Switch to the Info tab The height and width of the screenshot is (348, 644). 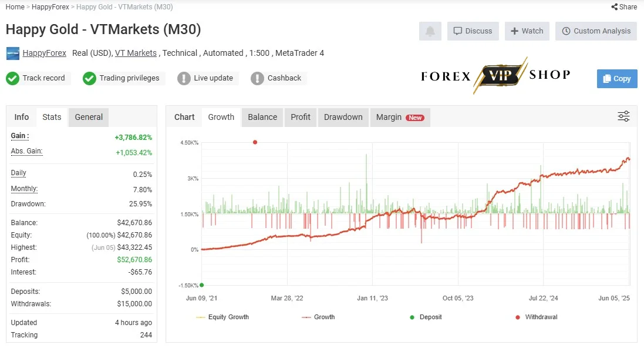click(21, 117)
